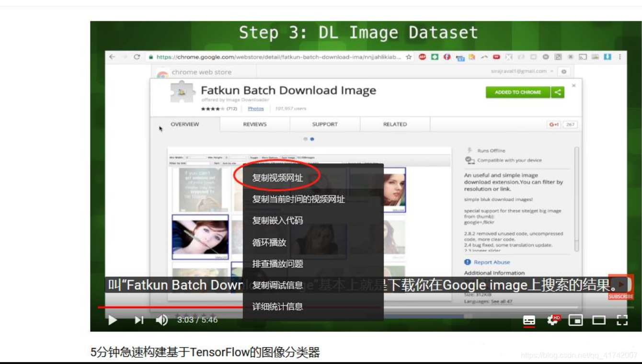Switch to miniplayer mode
Viewport: 642px width, 364px height.
pyautogui.click(x=576, y=320)
